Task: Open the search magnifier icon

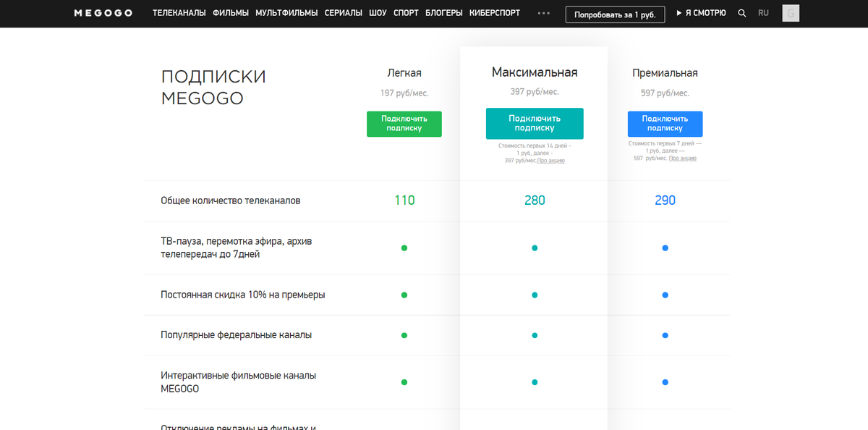Action: point(742,13)
